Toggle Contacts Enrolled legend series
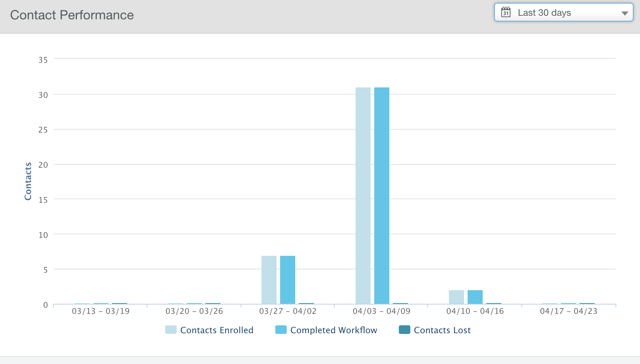Image resolution: width=640 pixels, height=364 pixels. click(209, 330)
